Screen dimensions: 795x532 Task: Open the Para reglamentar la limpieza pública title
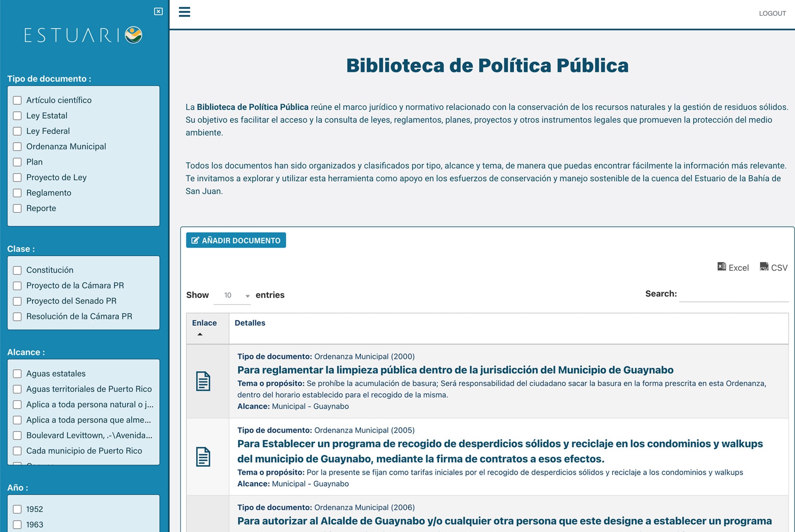455,370
